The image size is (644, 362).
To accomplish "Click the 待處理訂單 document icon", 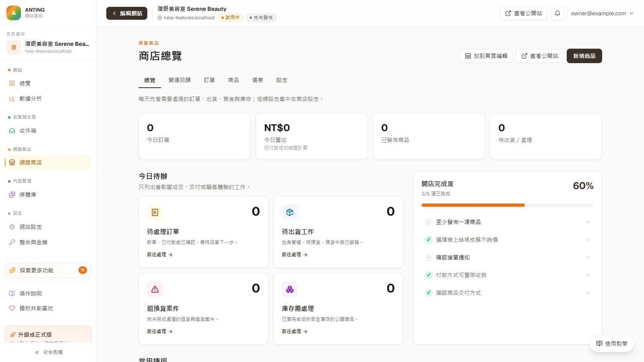I will click(155, 212).
